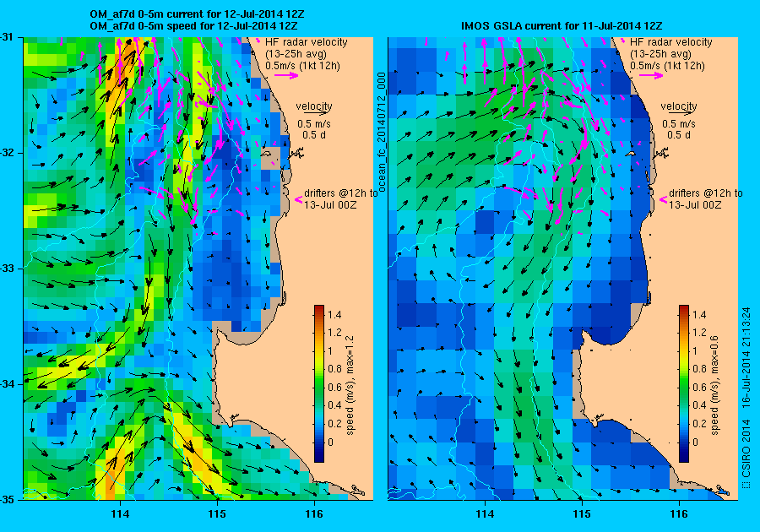Screen dimensions: 760x532
Task: Click the '0.2' tick on right colorbar
Action: click(699, 424)
